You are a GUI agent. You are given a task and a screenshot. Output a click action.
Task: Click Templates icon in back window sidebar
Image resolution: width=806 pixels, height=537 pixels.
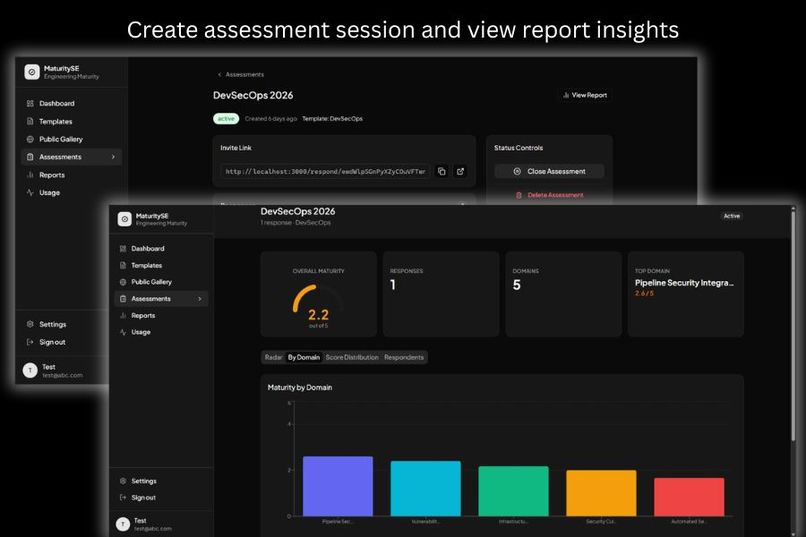(30, 121)
